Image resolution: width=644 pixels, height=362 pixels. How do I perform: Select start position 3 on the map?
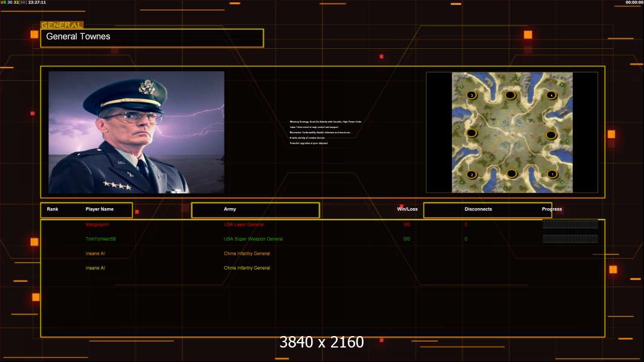point(471,95)
